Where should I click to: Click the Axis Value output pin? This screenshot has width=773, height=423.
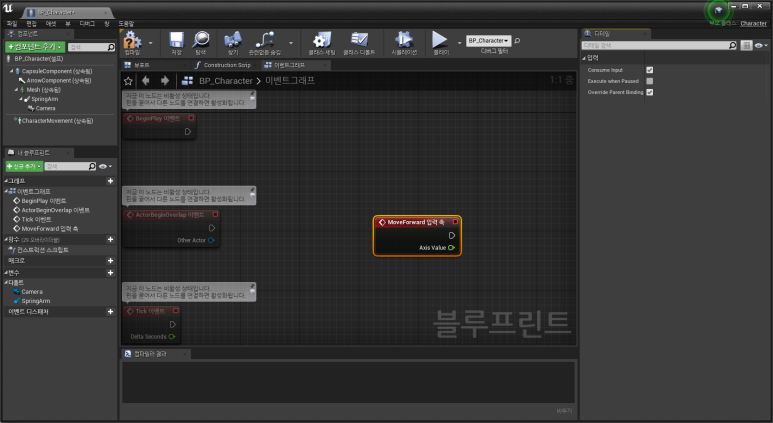451,247
